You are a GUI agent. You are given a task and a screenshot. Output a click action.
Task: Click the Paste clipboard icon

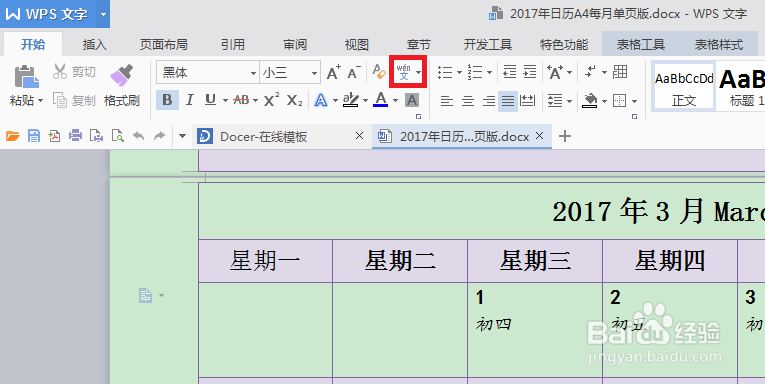pos(26,77)
